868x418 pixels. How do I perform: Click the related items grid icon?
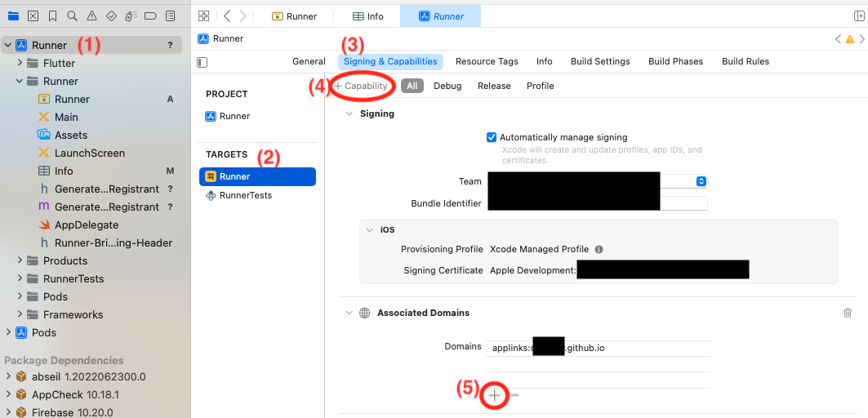(x=203, y=16)
